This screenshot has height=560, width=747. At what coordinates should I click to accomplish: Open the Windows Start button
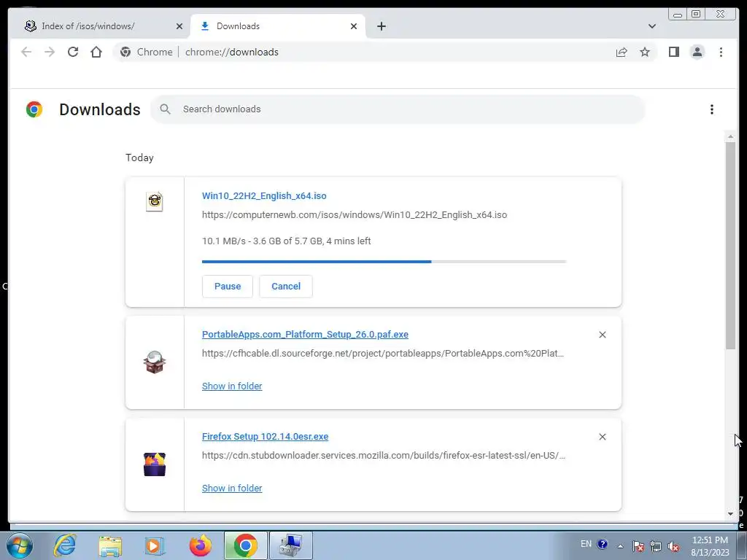[20, 545]
